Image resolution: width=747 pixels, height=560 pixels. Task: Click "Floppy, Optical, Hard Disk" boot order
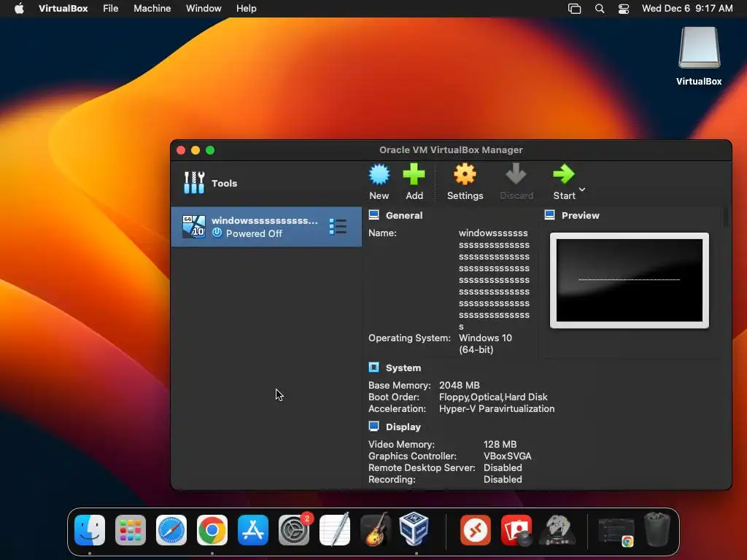pyautogui.click(x=493, y=397)
